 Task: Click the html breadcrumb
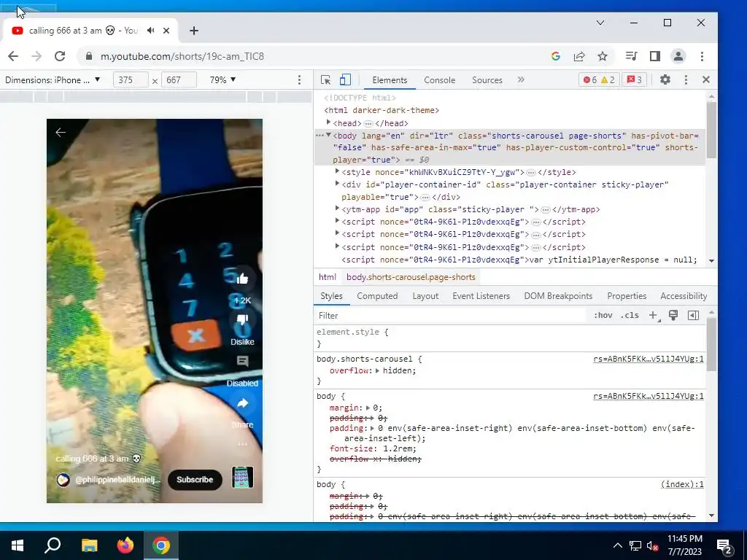pyautogui.click(x=328, y=277)
